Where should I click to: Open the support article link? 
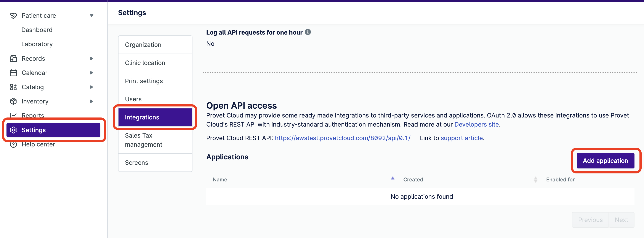point(461,138)
